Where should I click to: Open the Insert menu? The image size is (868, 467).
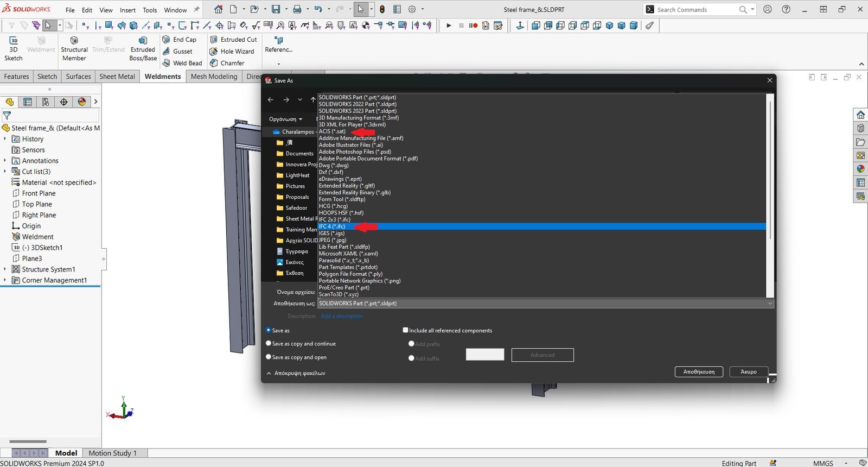(127, 10)
